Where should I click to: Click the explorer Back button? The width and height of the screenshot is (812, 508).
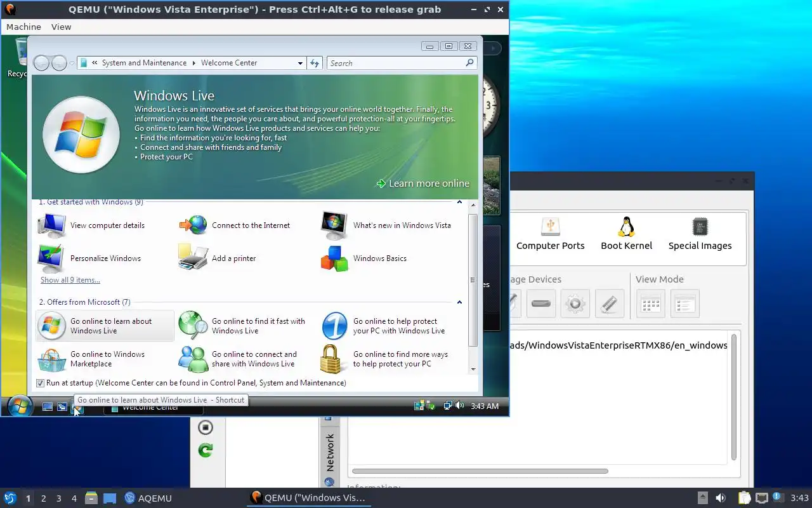pos(42,63)
